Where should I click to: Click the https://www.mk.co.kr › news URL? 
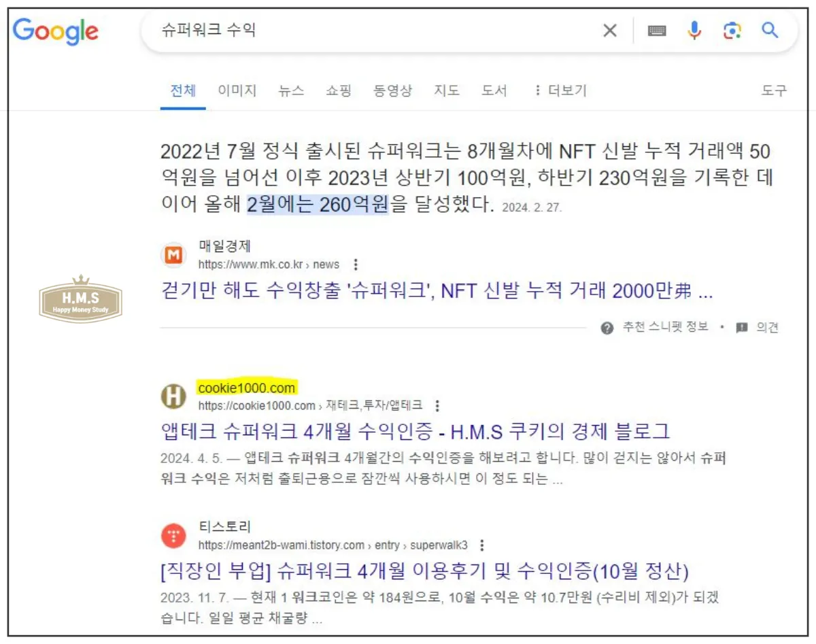(x=269, y=265)
